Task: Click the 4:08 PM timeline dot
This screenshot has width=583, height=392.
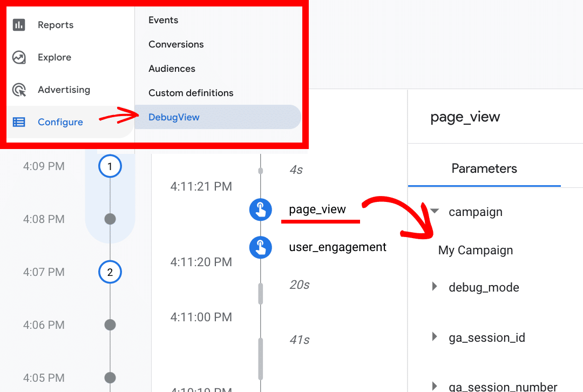Action: (110, 219)
